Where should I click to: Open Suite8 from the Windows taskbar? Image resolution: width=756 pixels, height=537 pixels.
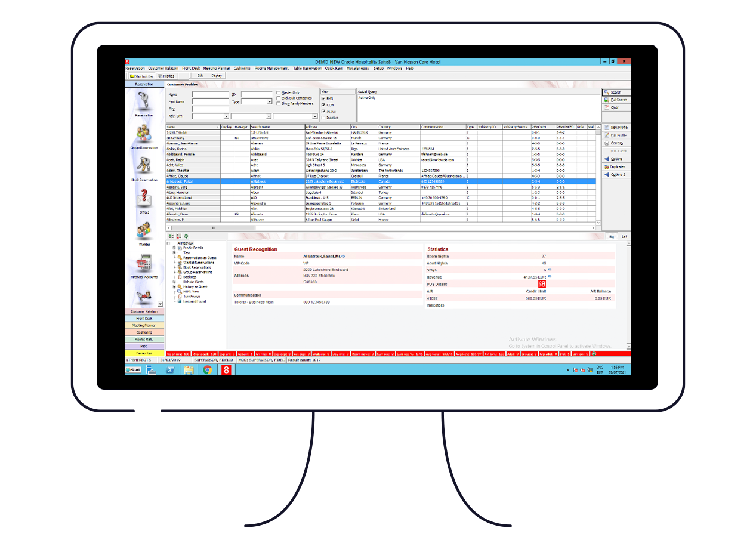tap(226, 370)
